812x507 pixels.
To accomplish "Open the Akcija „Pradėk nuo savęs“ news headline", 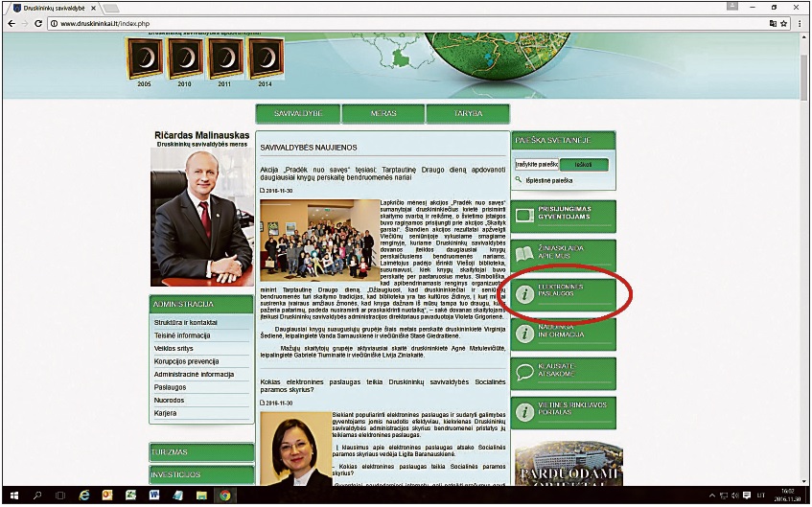I will click(383, 173).
